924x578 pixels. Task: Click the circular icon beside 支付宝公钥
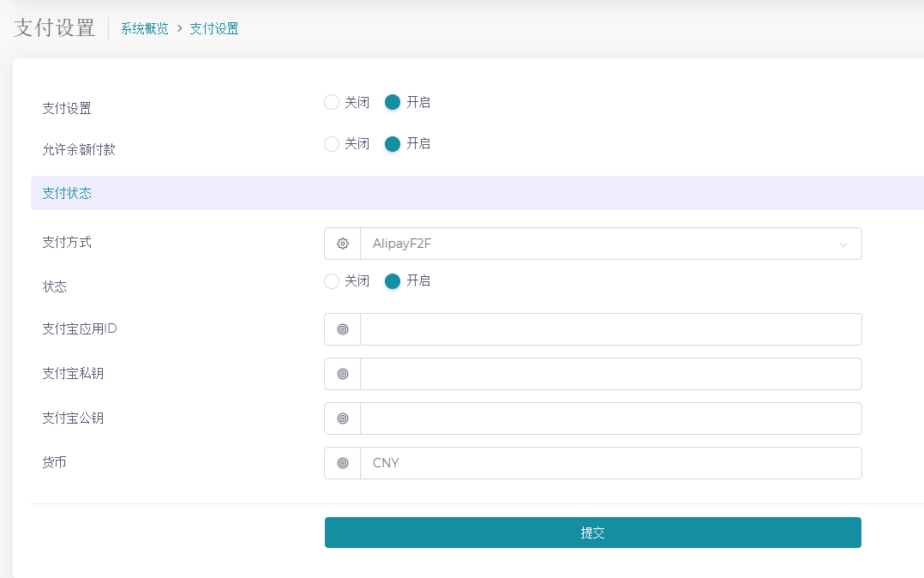(x=342, y=418)
